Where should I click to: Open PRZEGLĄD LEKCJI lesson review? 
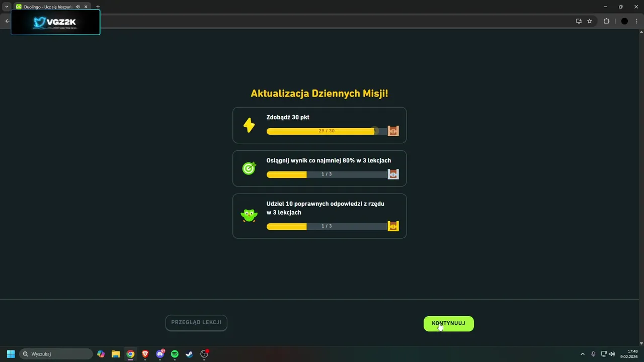(196, 323)
